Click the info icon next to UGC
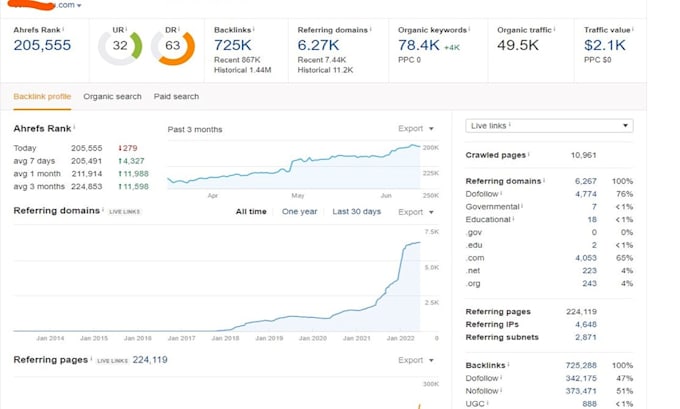Image resolution: width=680 pixels, height=409 pixels. coord(487,403)
